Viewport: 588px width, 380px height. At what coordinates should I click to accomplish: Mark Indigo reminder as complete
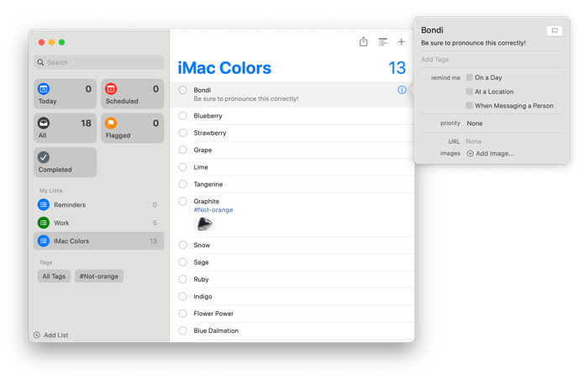point(182,296)
